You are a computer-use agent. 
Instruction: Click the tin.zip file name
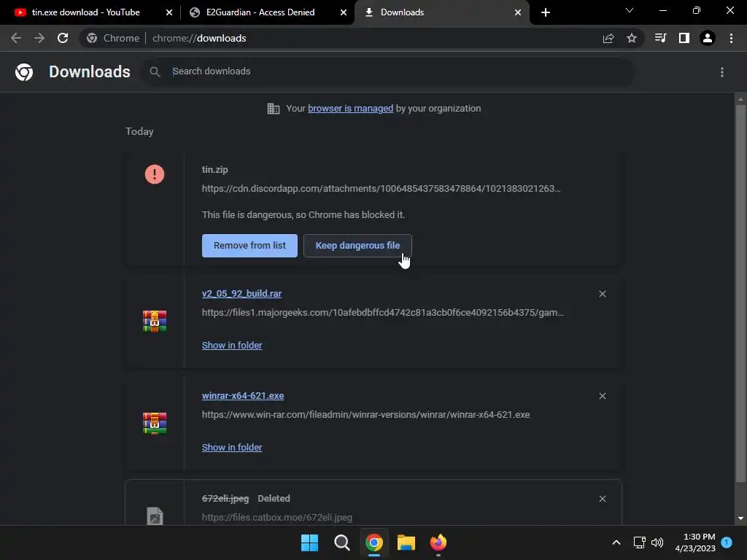click(x=215, y=169)
